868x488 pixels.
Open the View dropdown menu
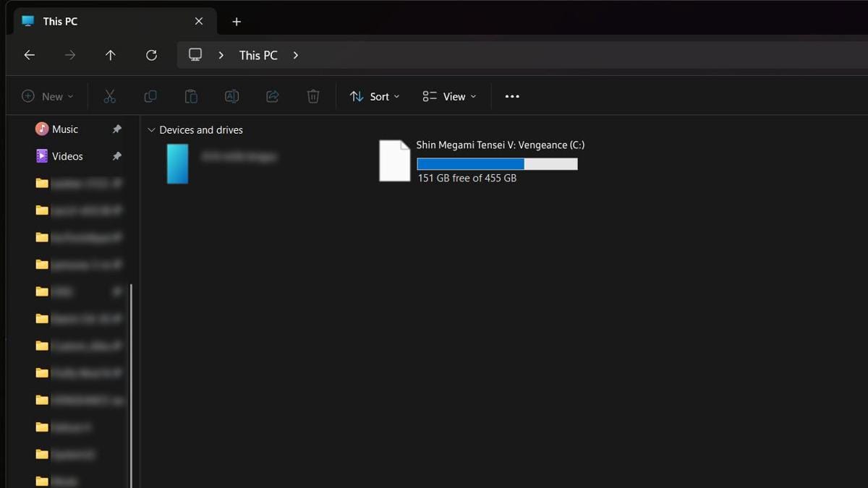pyautogui.click(x=449, y=96)
